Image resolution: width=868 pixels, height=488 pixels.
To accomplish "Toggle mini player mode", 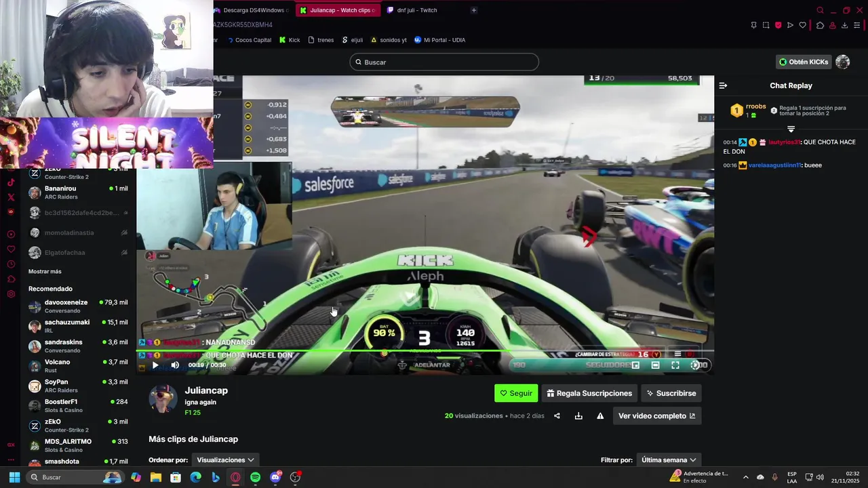I will [635, 365].
